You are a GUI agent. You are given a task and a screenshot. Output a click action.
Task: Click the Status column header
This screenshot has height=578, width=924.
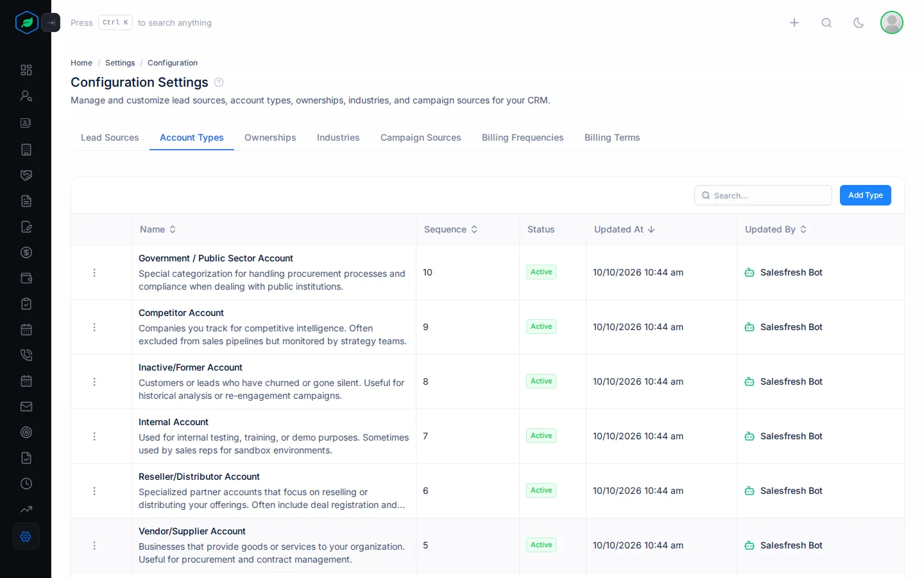pos(541,229)
